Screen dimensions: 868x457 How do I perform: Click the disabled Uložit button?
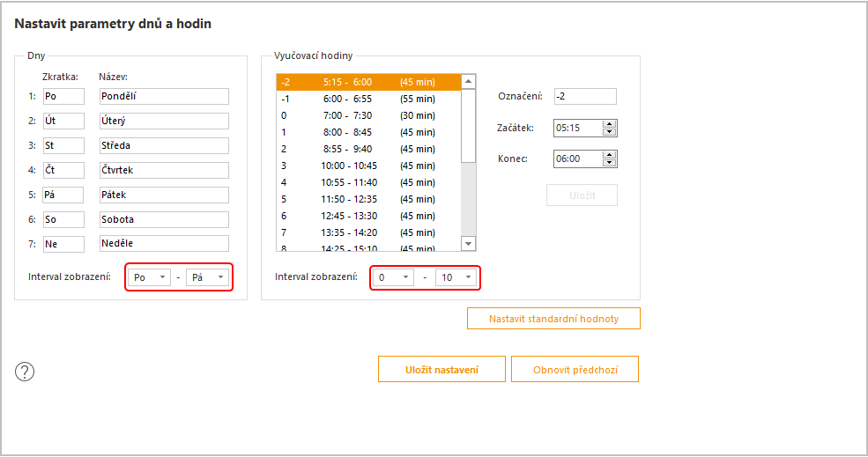[x=582, y=195]
